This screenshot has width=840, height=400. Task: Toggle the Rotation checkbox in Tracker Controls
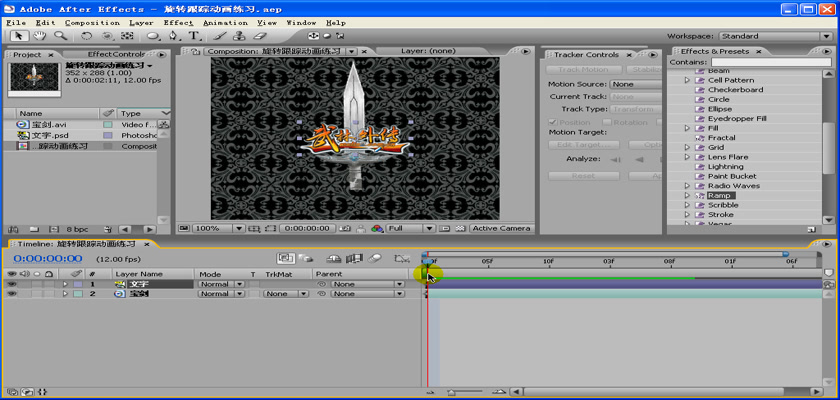[x=607, y=122]
